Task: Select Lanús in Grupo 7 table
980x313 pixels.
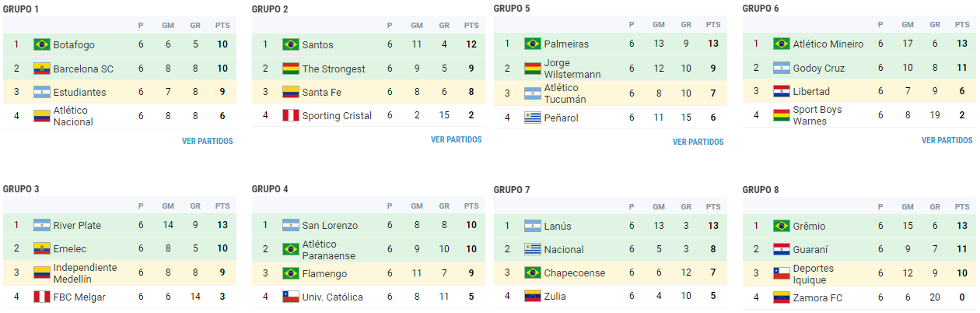Action: (x=558, y=226)
